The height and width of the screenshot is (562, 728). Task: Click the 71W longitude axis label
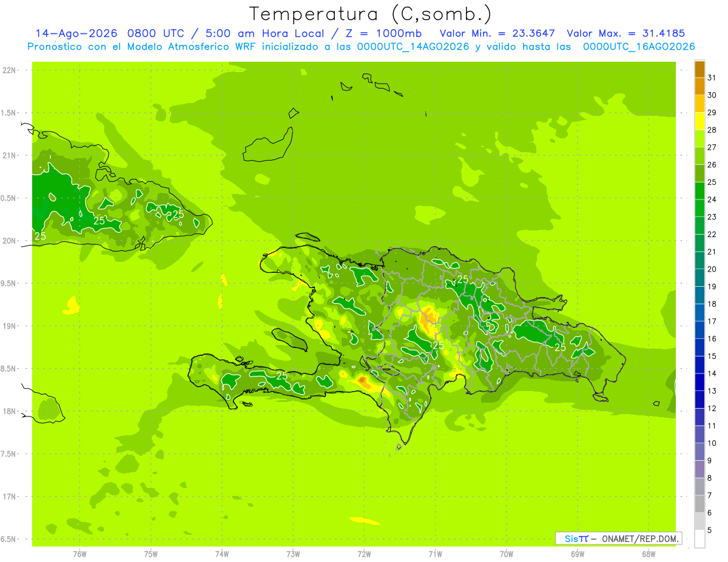coord(435,554)
